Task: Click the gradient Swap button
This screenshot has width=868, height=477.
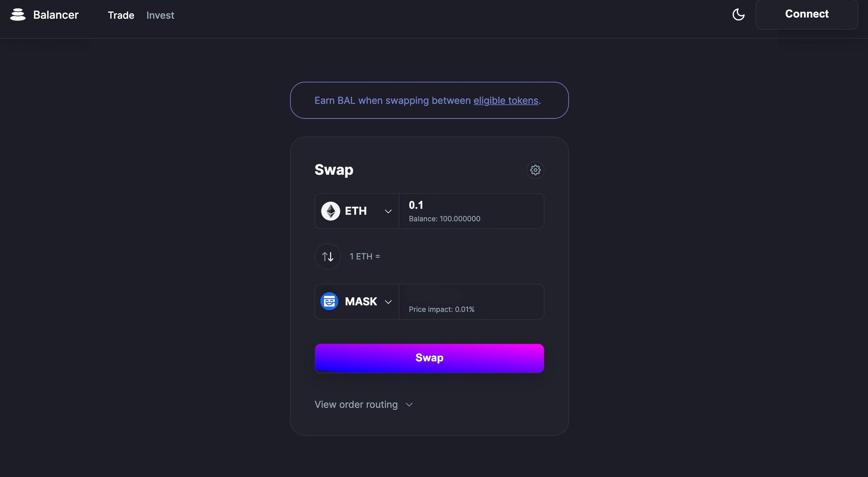Action: click(429, 358)
